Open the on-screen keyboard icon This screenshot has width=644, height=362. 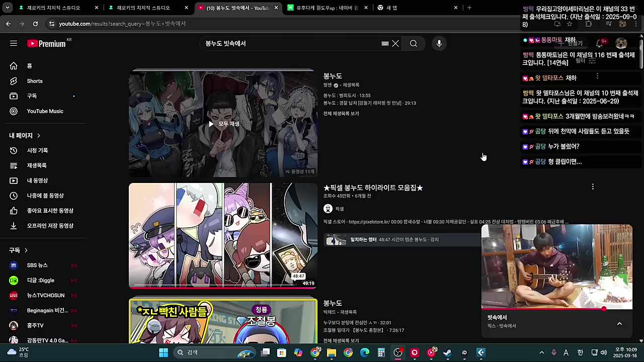(385, 44)
